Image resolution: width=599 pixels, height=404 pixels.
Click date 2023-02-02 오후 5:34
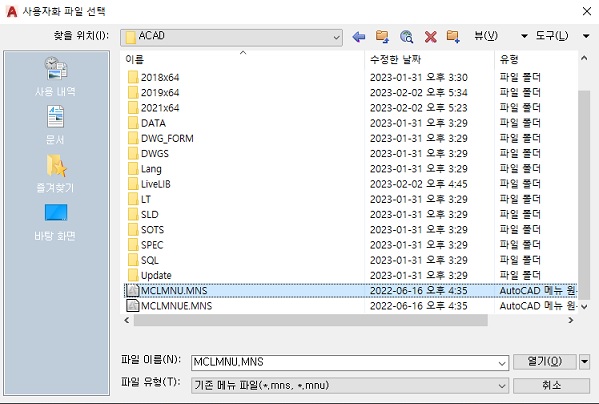(418, 93)
